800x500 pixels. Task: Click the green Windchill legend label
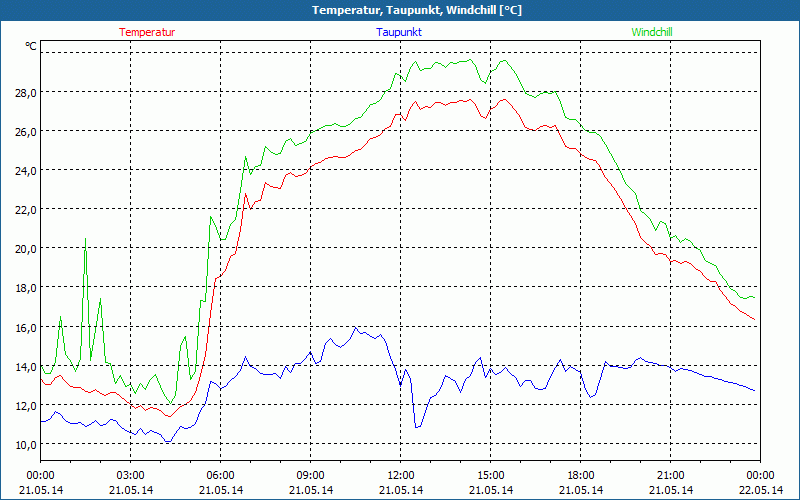(x=652, y=32)
